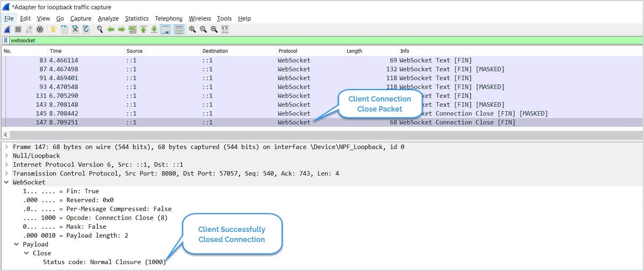This screenshot has height=271, width=644.
Task: Open the Statistics menu
Action: (137, 19)
